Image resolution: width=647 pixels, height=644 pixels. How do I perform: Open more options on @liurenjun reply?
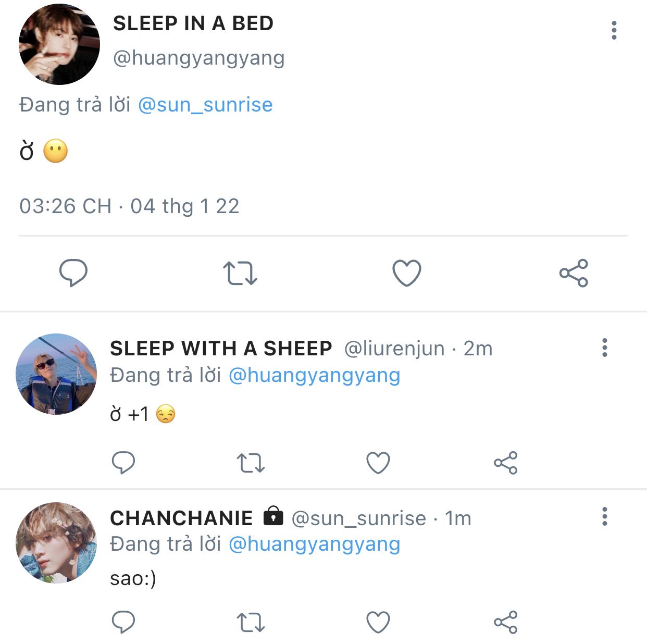pos(604,348)
